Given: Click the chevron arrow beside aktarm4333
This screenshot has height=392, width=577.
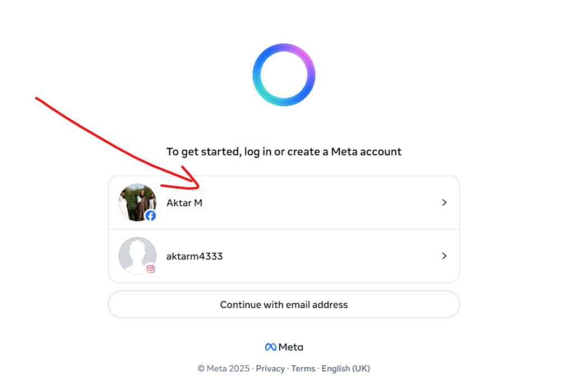Looking at the screenshot, I should 444,256.
